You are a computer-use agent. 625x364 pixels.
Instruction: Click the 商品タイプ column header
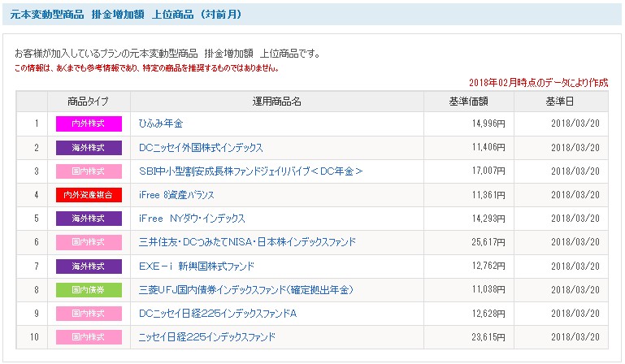coord(89,102)
